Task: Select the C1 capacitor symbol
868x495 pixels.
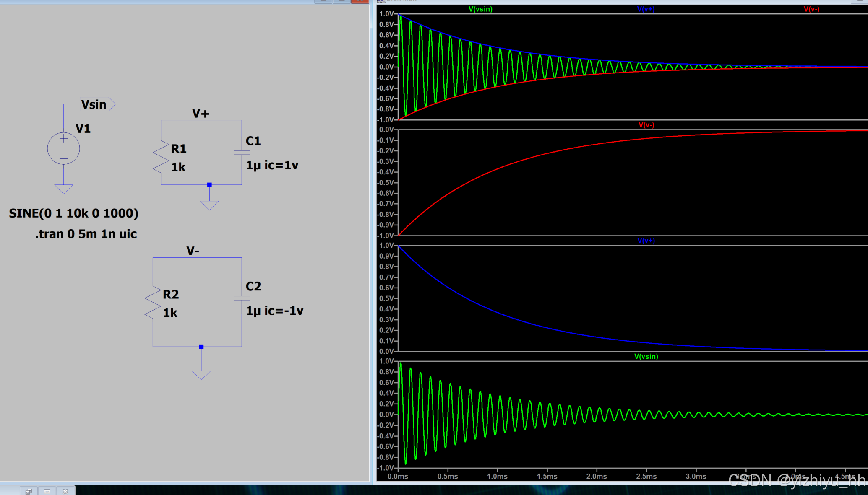Action: [242, 153]
